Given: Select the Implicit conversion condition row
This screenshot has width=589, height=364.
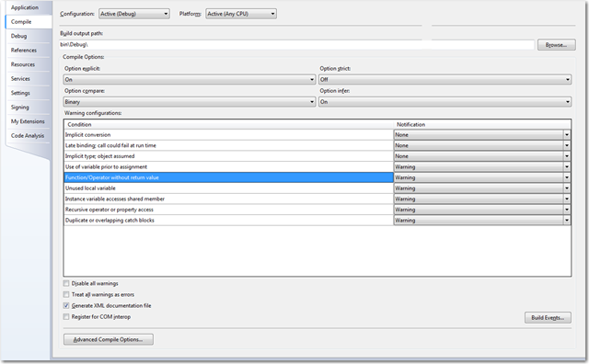Looking at the screenshot, I should pyautogui.click(x=229, y=135).
